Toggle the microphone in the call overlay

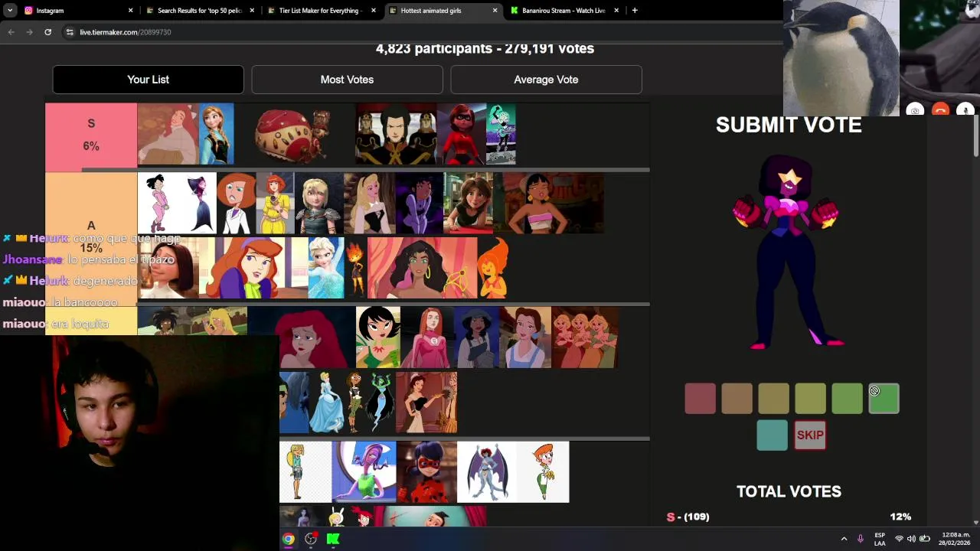tap(965, 110)
